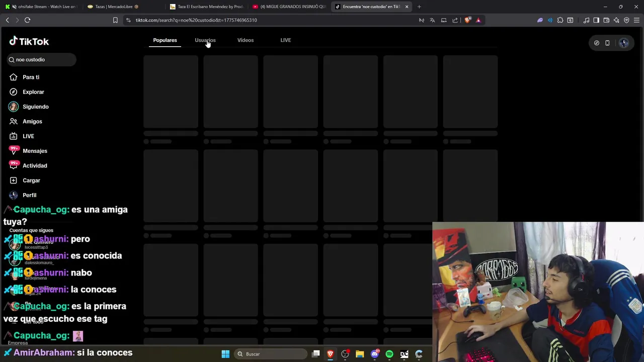
Task: Open Spotify from the taskbar
Action: click(x=389, y=354)
